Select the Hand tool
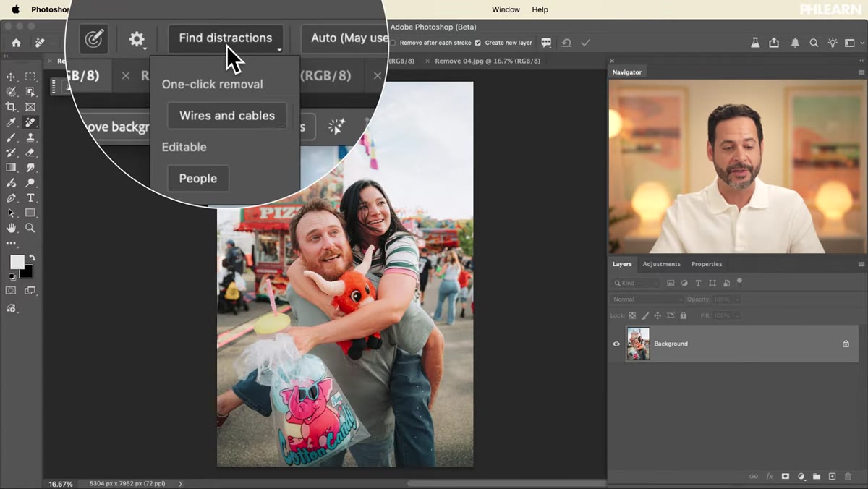Image resolution: width=868 pixels, height=489 pixels. pyautogui.click(x=11, y=228)
